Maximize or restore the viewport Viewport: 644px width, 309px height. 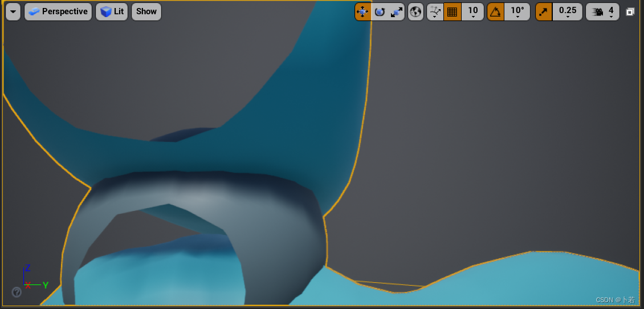630,12
